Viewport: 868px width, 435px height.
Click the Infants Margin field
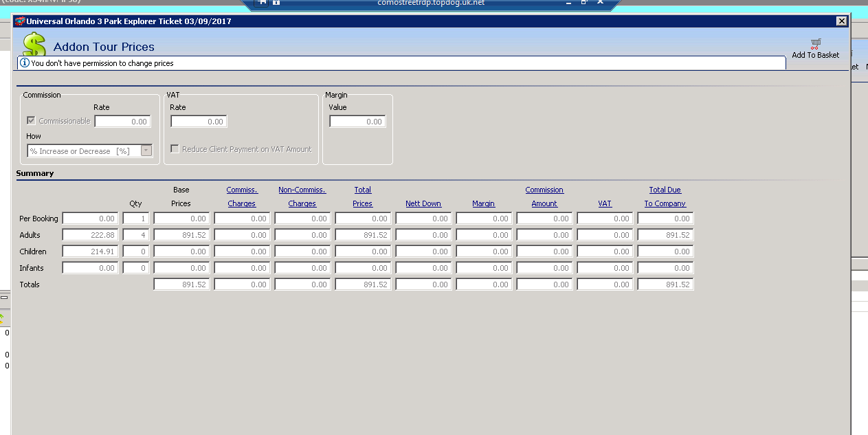pos(484,268)
